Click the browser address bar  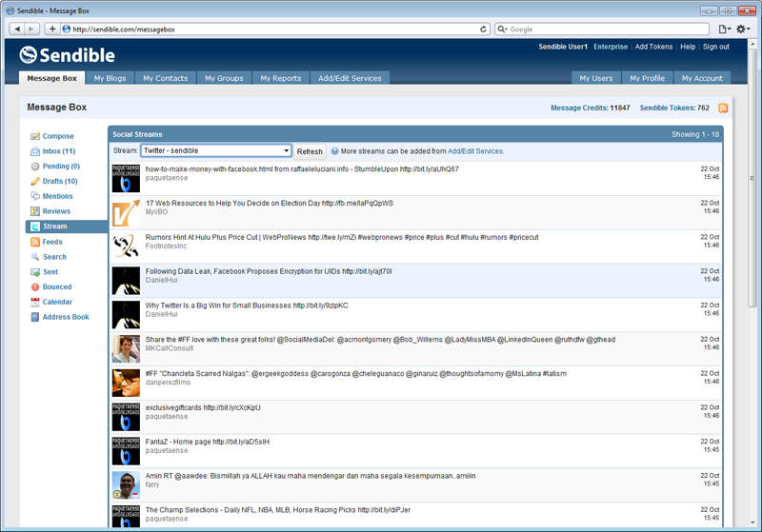pos(274,30)
